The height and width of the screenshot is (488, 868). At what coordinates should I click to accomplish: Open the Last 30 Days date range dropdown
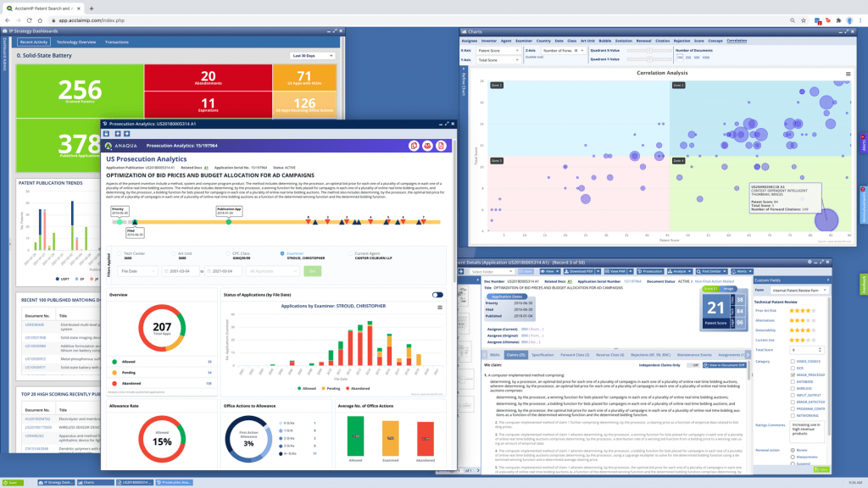[x=311, y=54]
